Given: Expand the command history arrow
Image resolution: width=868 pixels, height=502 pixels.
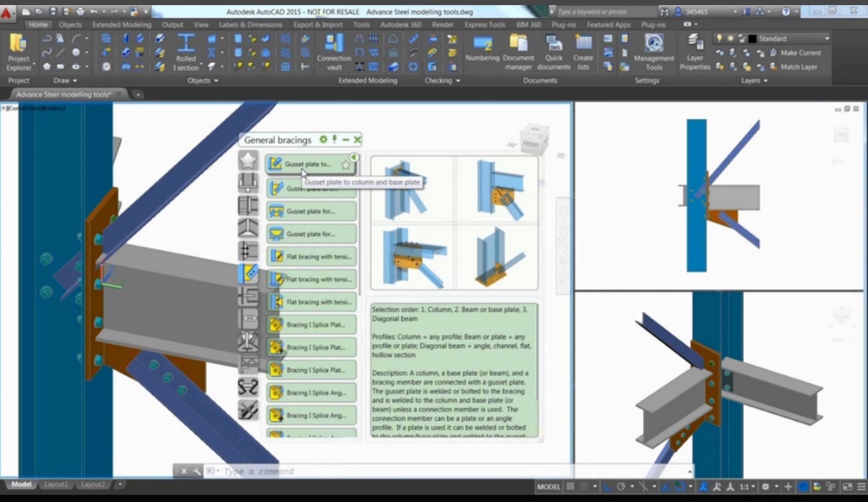Looking at the screenshot, I should [x=690, y=471].
